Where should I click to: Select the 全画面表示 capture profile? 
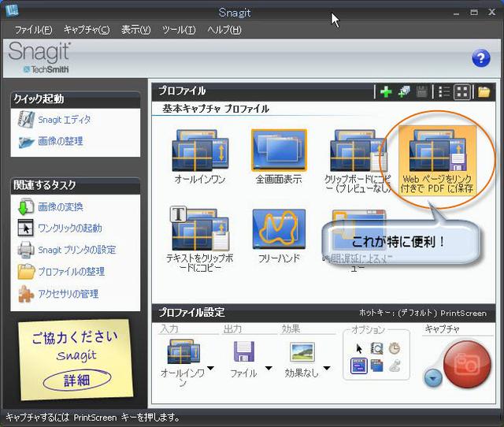(x=279, y=156)
